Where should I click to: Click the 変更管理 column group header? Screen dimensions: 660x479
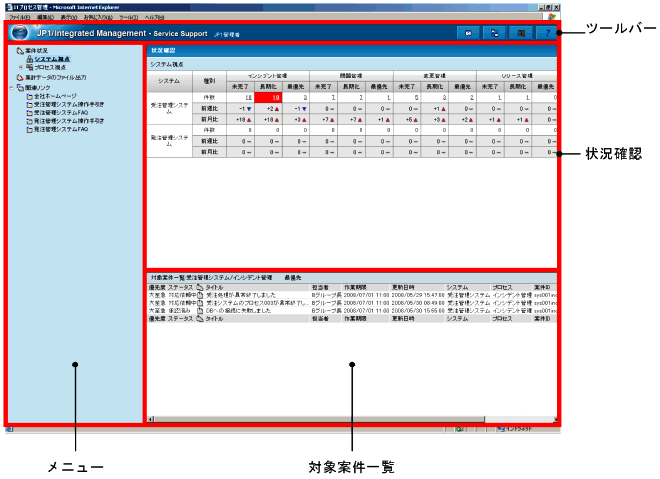[434, 76]
